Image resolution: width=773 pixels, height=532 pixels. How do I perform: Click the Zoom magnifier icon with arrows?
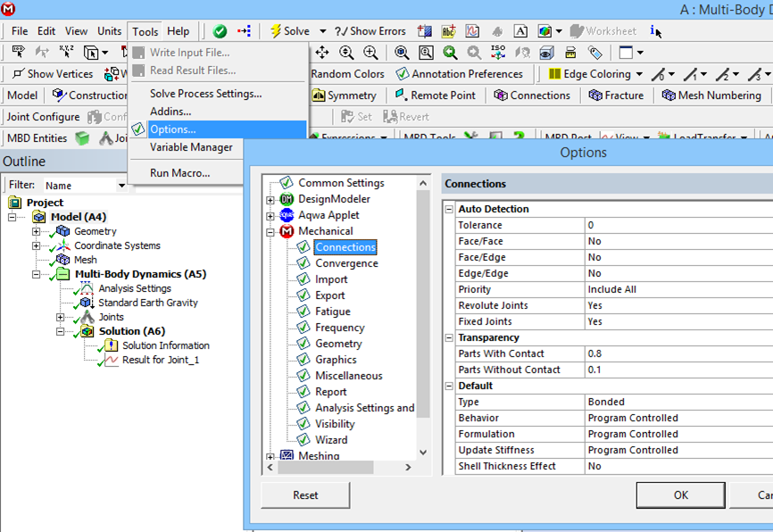tap(346, 53)
